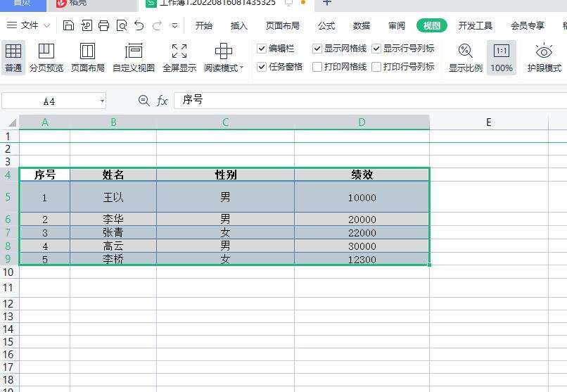Click the 姓名 header cell

point(113,175)
